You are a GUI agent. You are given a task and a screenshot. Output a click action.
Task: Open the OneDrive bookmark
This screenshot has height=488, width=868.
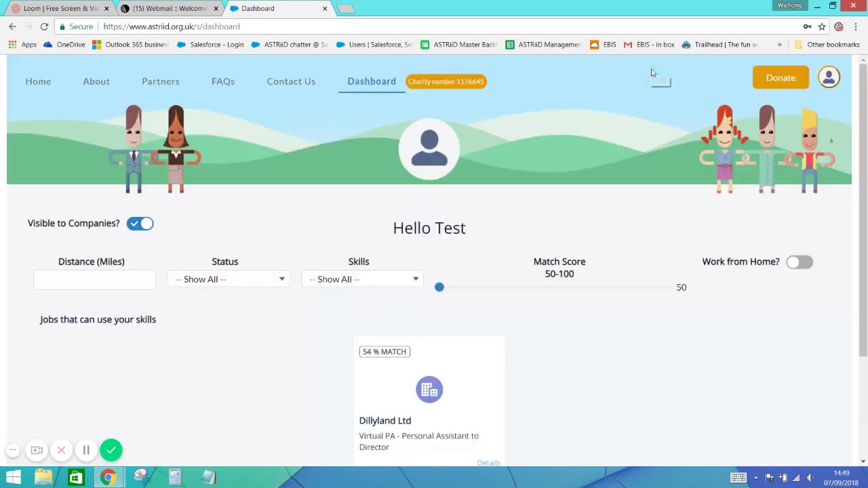pyautogui.click(x=64, y=45)
